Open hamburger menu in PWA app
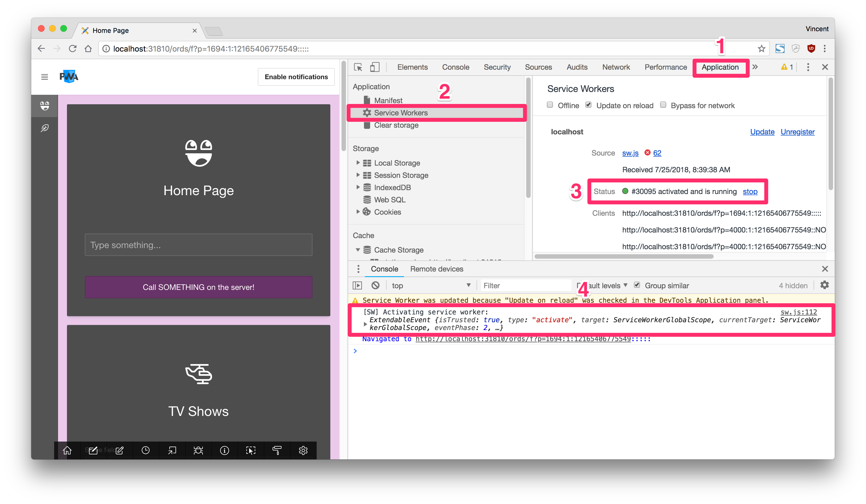 pos(45,77)
